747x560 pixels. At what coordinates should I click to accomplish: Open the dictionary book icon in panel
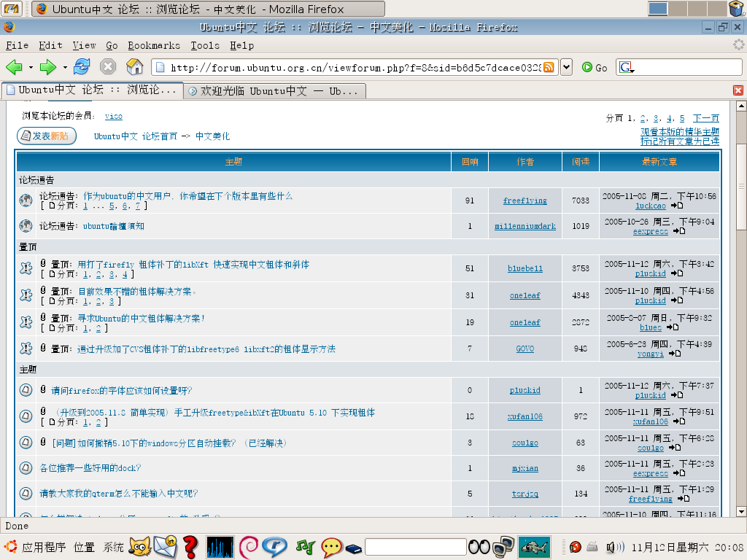click(354, 549)
